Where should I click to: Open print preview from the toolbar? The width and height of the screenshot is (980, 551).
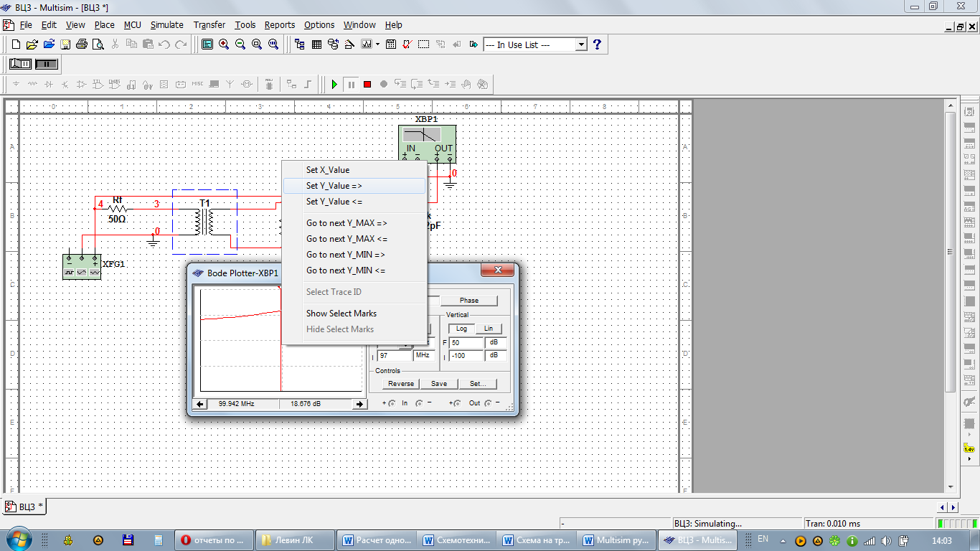(x=98, y=44)
